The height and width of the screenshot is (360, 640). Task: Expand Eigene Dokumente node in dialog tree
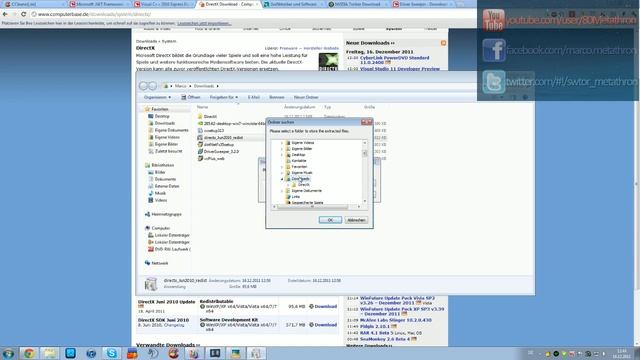tap(282, 191)
